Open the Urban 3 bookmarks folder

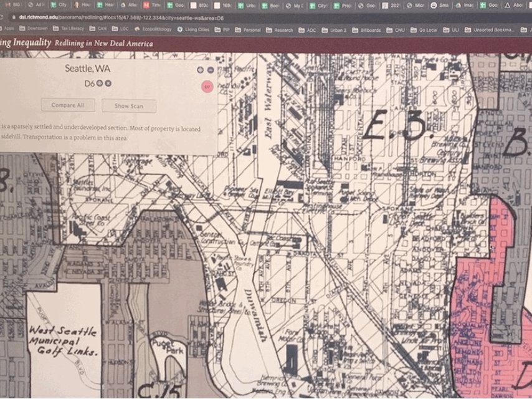point(333,31)
